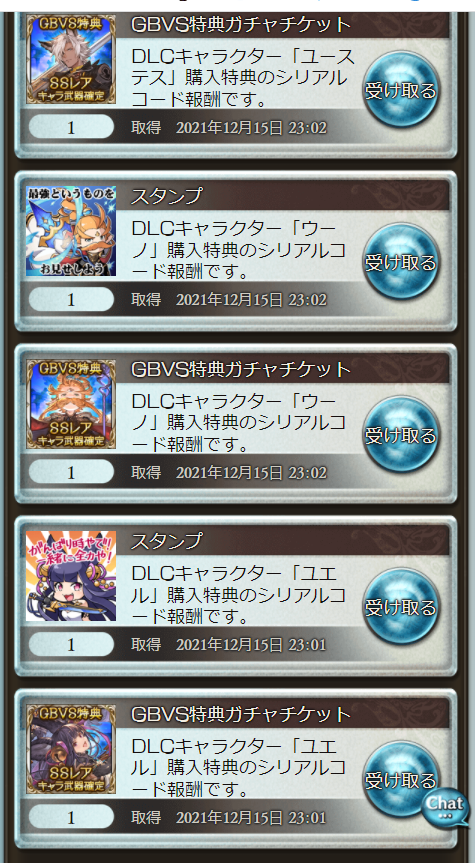Click the スタンプ title of ユエル reward
The width and height of the screenshot is (475, 863).
pos(167,542)
